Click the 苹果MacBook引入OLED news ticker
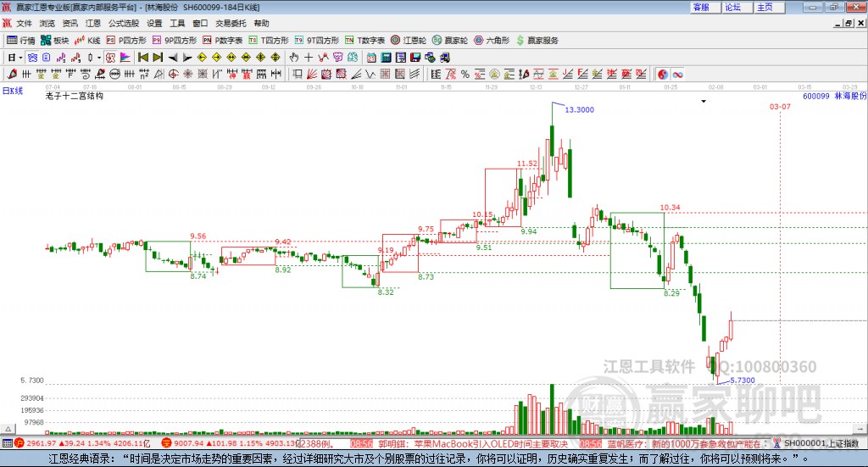 (x=473, y=444)
